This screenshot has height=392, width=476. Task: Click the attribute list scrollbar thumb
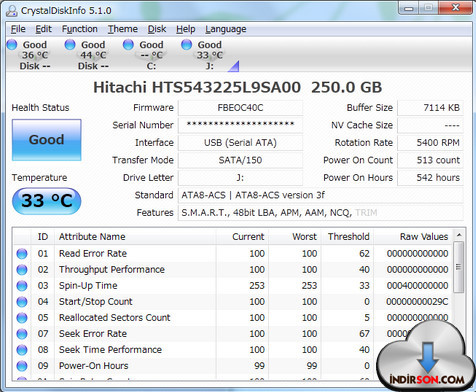coord(459,267)
